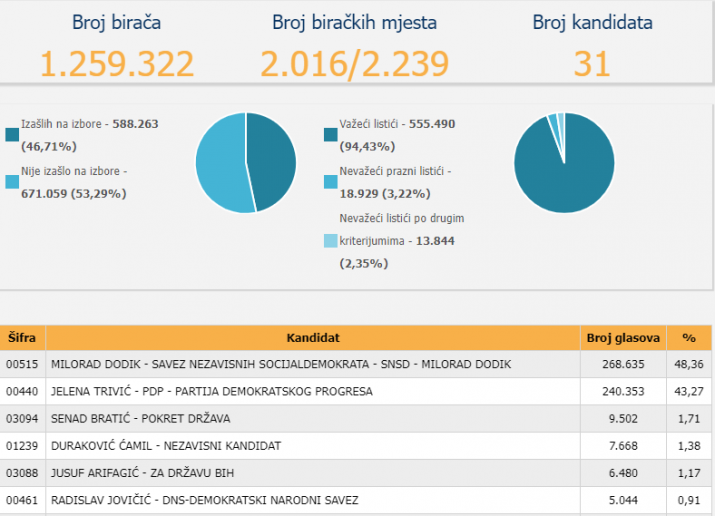Click the Broj birača total 1.259.322
The height and width of the screenshot is (516, 715).
118,63
